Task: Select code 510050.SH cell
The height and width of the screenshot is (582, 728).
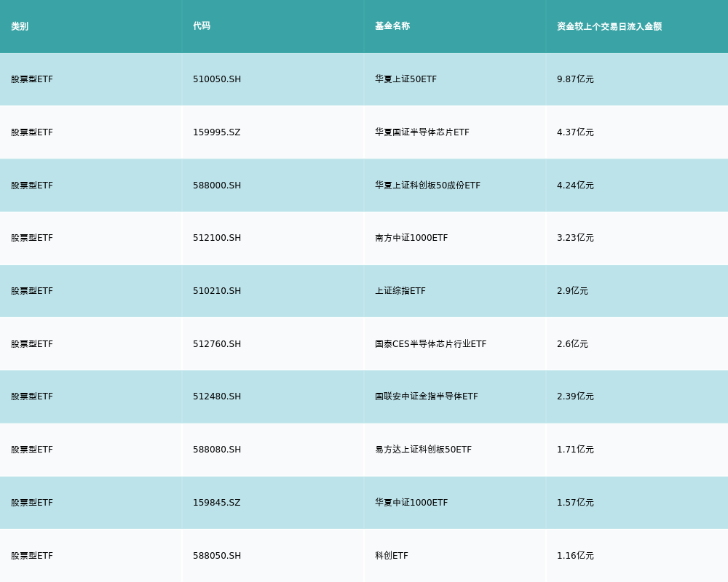Action: pyautogui.click(x=217, y=79)
